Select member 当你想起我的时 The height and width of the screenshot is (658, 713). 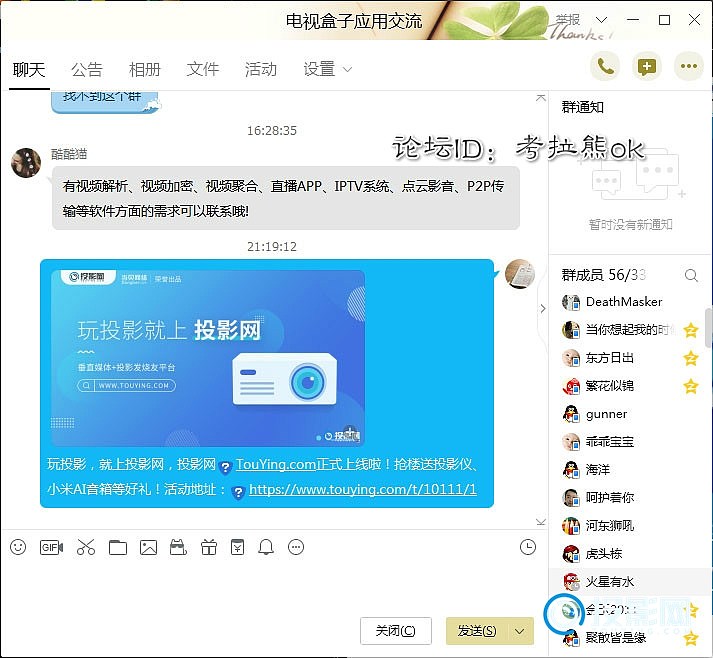[629, 330]
